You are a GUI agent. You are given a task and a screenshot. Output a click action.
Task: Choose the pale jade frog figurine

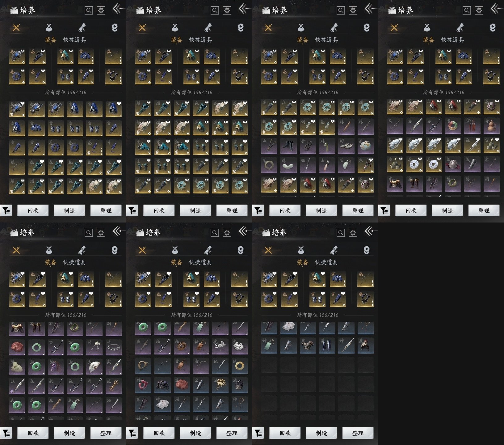point(17,367)
